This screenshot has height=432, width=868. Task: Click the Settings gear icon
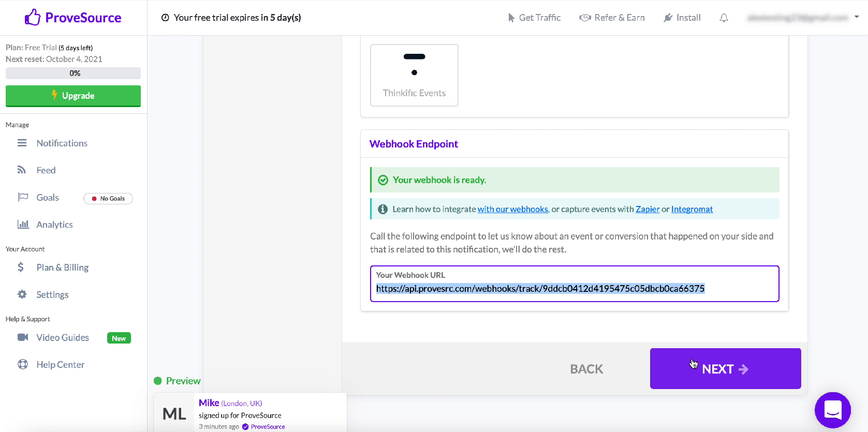pos(22,294)
